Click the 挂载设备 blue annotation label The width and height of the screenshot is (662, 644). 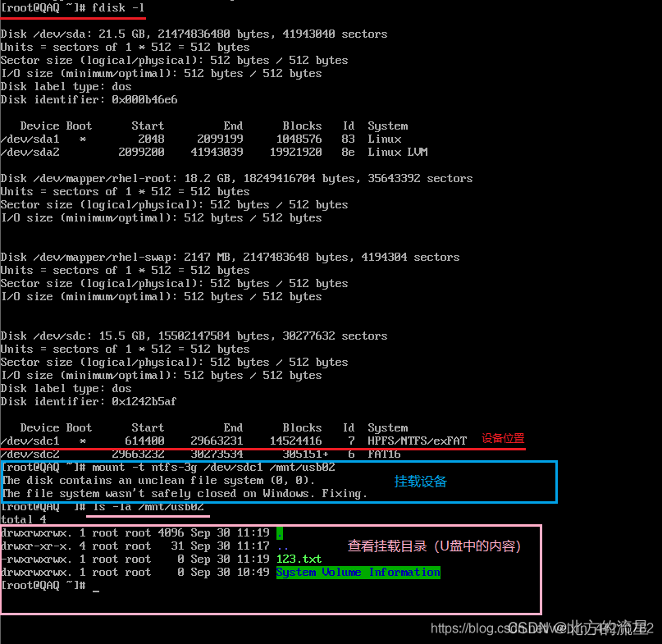pyautogui.click(x=420, y=482)
